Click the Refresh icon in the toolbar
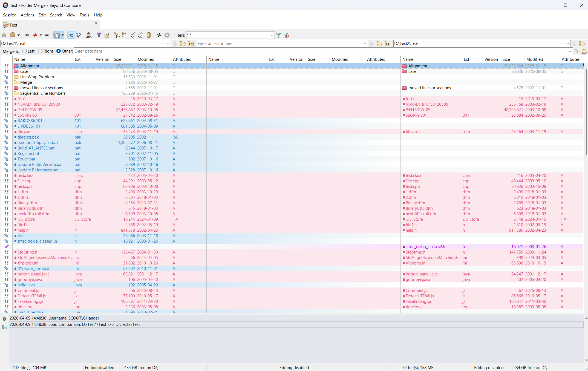588x371 pixels. 149,35
